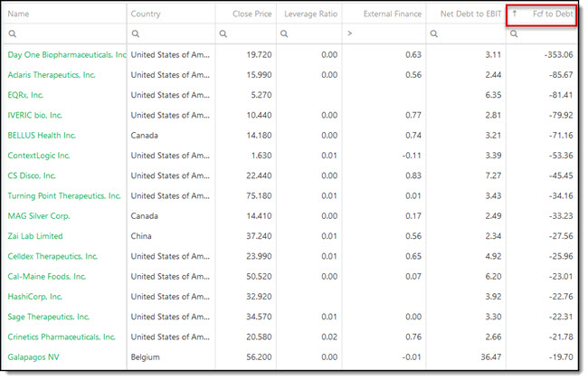The image size is (588, 380).
Task: Sort by Net Debt to EBIT header
Action: point(471,14)
